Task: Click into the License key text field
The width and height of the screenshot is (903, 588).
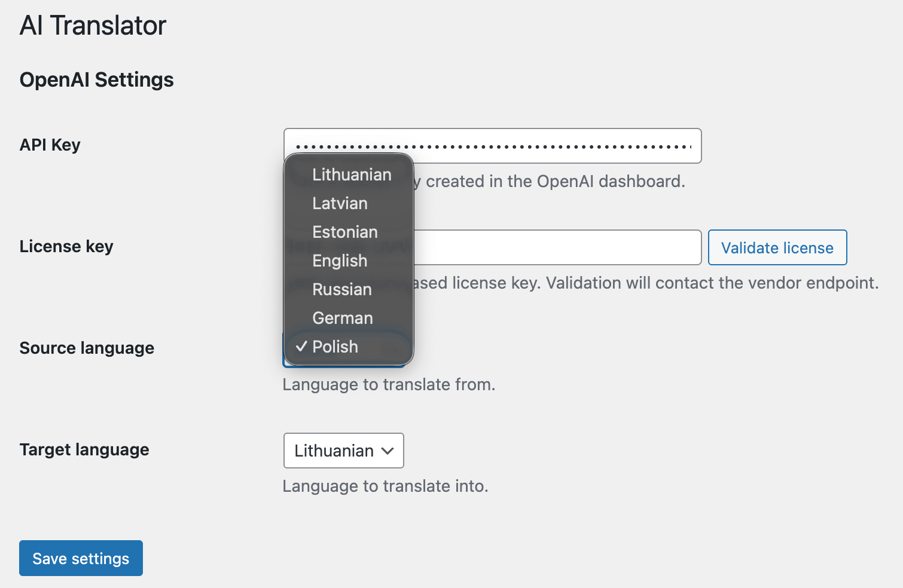Action: tap(556, 247)
